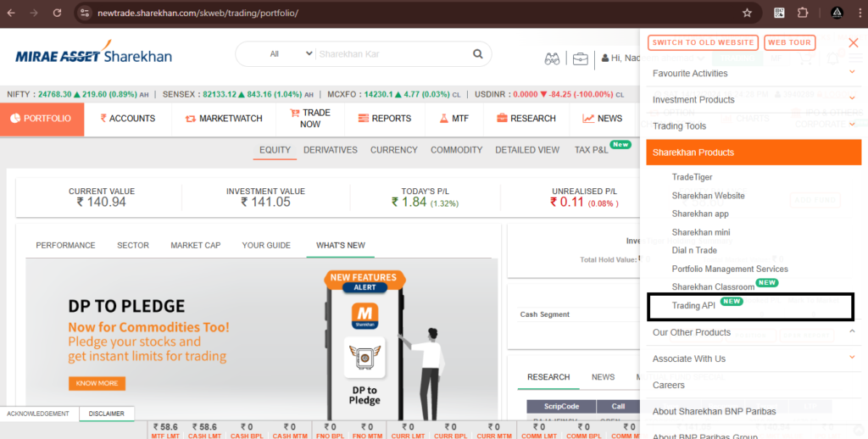Click the browser address bar URL
This screenshot has width=868, height=439.
tap(198, 13)
